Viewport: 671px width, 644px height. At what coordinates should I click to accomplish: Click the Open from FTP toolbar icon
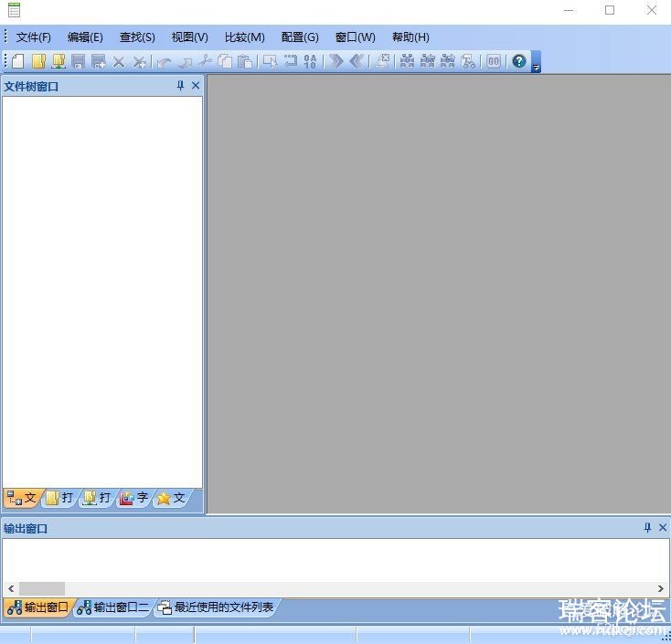click(59, 61)
